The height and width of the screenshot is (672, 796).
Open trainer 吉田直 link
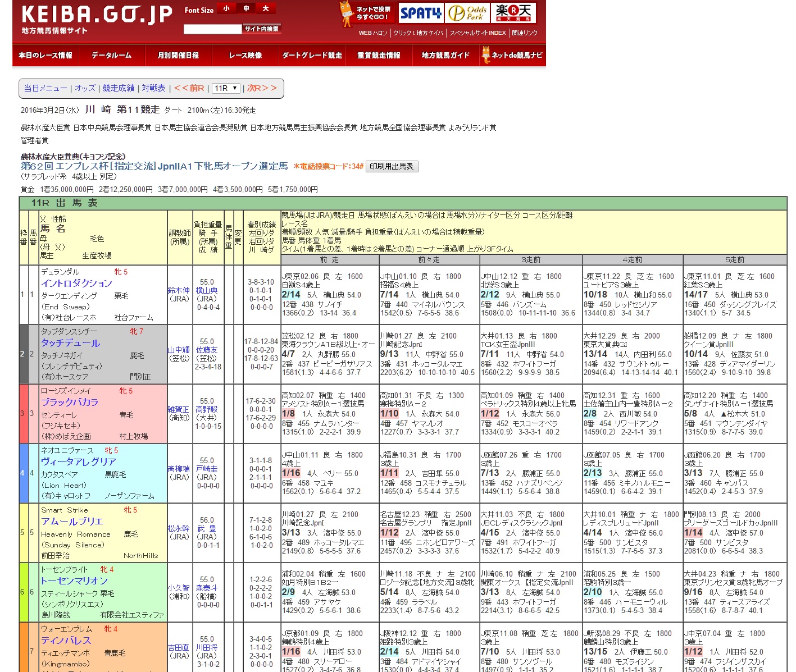(x=179, y=647)
